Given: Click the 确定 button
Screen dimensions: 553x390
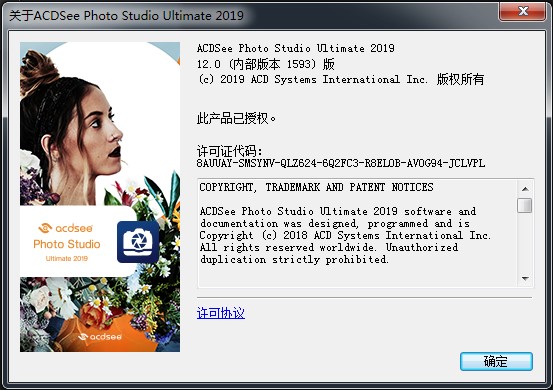Looking at the screenshot, I should [496, 361].
